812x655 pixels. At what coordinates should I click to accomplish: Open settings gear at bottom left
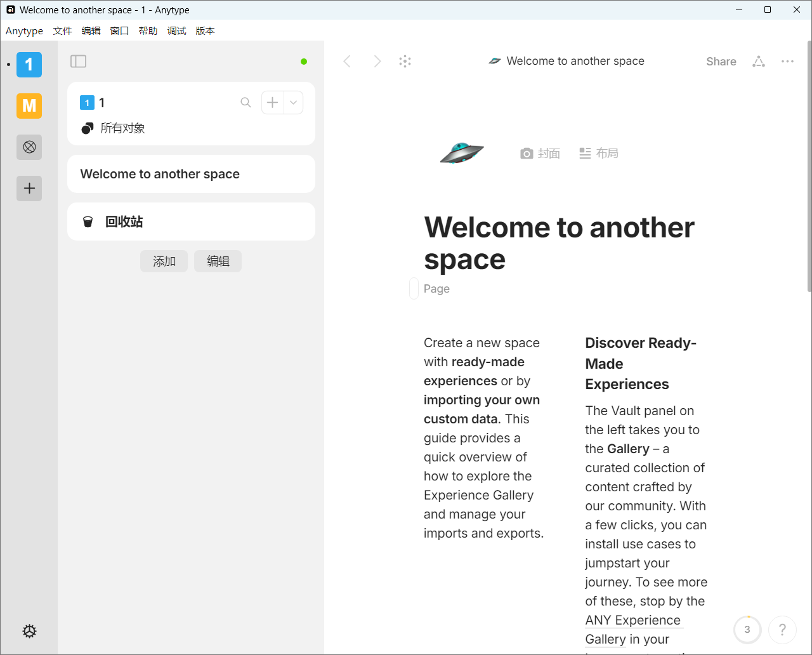(29, 631)
